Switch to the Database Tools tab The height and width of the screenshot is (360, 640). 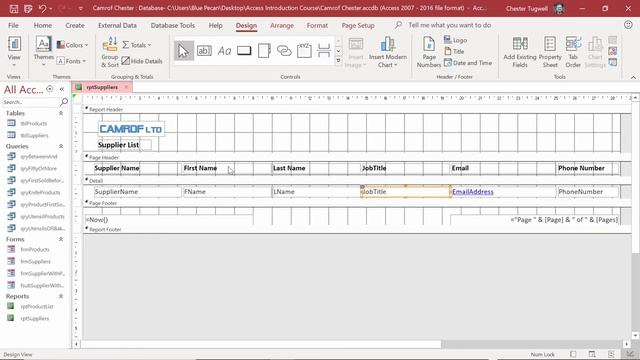173,25
